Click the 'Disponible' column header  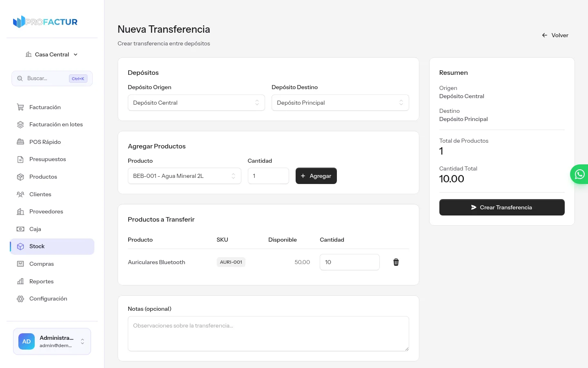click(x=283, y=240)
